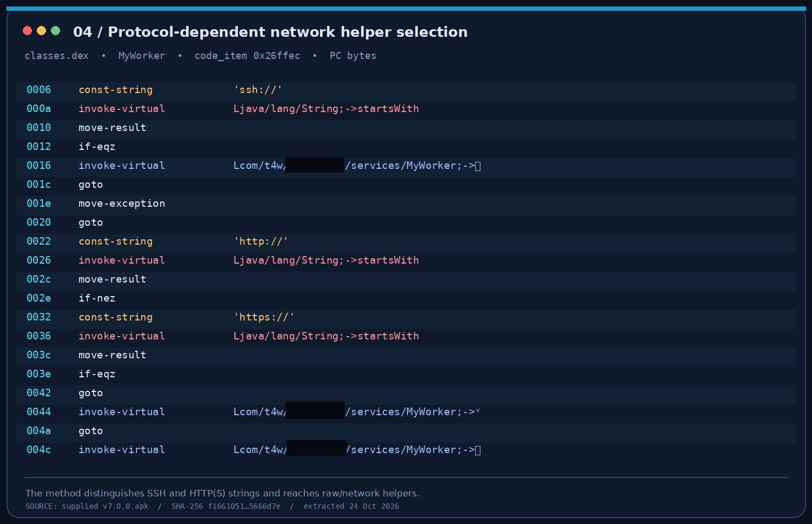812x524 pixels.
Task: Click the 'http://' string operand
Action: [x=261, y=241]
